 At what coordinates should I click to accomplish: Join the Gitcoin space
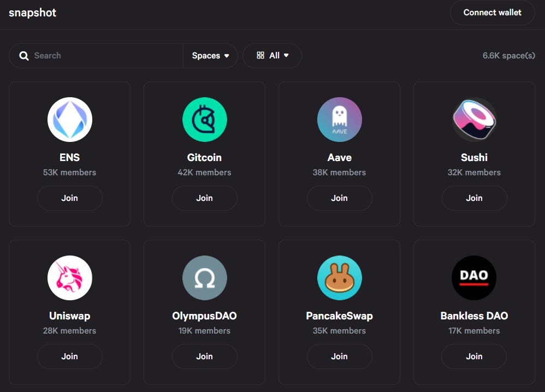pos(205,198)
